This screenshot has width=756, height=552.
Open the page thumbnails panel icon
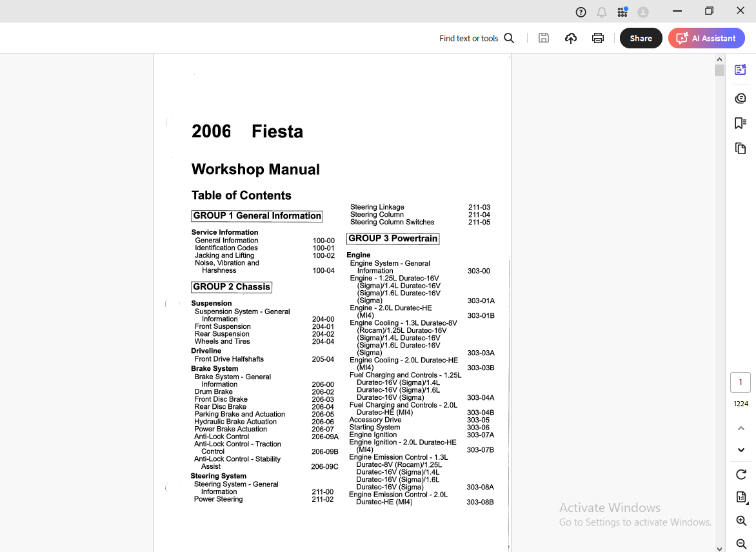click(x=741, y=148)
